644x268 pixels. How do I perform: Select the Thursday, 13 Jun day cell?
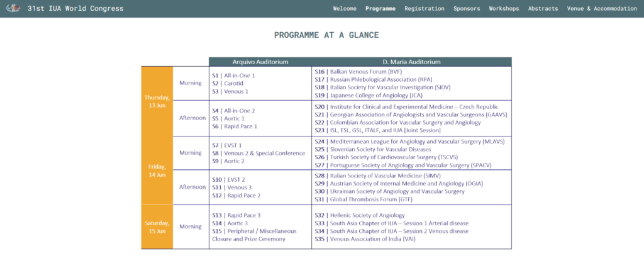coord(157,101)
